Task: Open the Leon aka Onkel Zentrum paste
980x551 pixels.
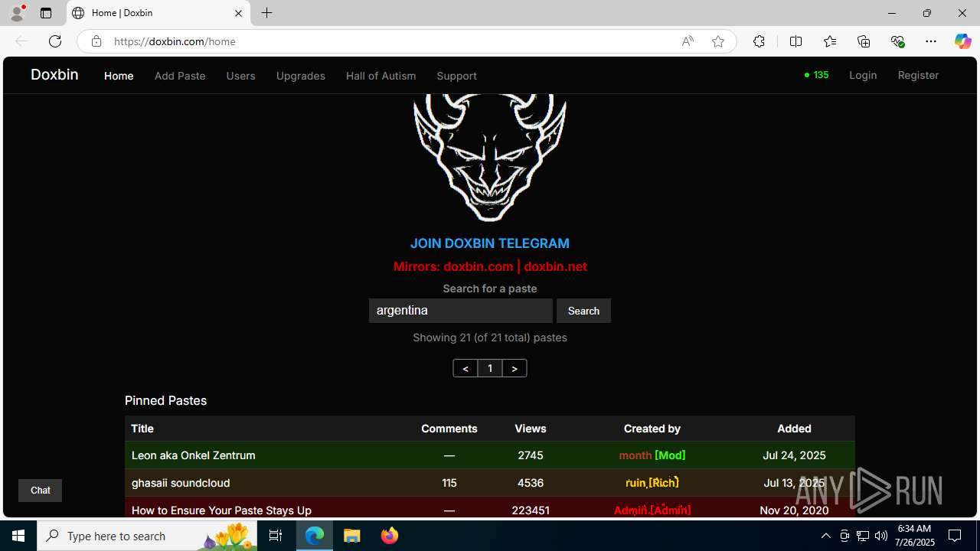Action: [x=194, y=455]
